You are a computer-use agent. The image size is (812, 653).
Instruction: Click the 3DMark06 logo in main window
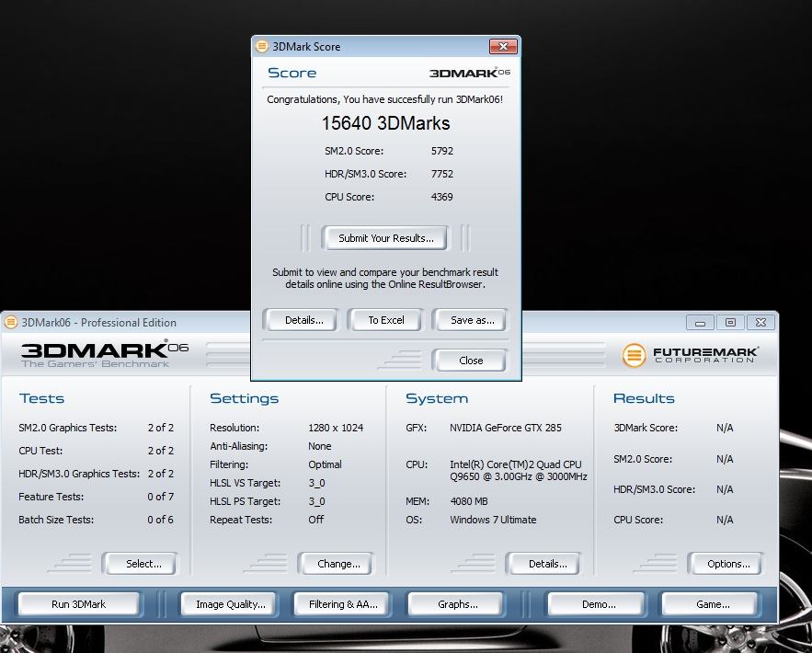[105, 354]
